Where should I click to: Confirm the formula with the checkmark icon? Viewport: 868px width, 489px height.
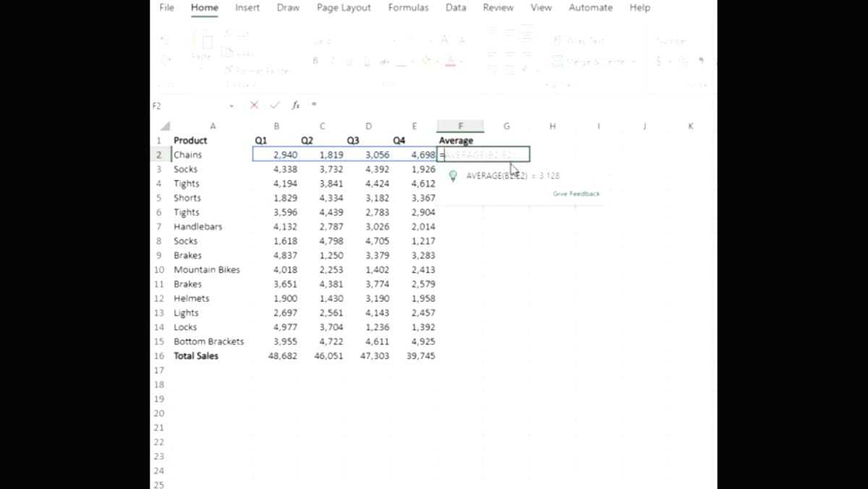(275, 105)
